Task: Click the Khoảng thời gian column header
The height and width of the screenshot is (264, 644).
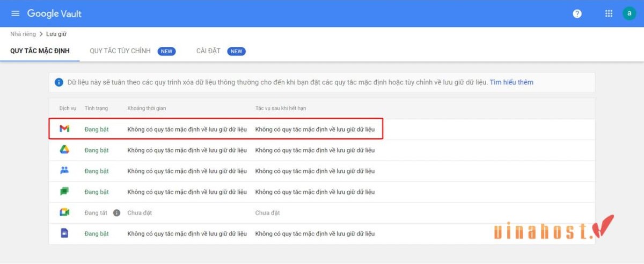Action: 147,108
